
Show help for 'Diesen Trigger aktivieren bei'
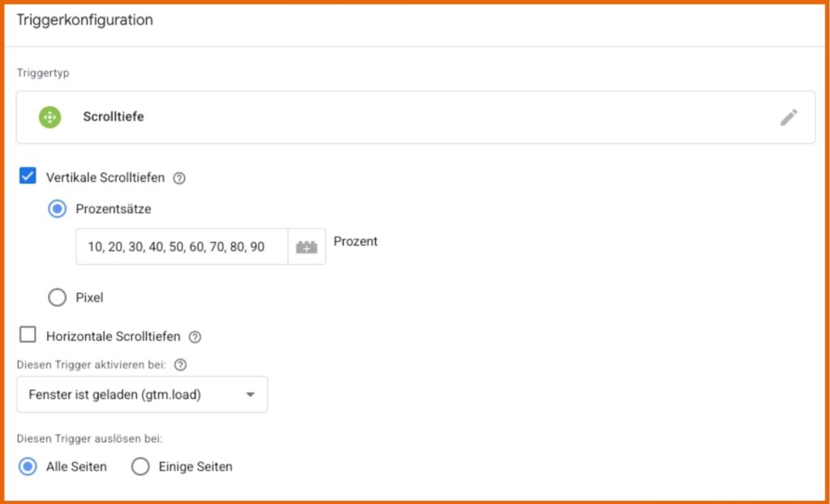click(x=181, y=365)
